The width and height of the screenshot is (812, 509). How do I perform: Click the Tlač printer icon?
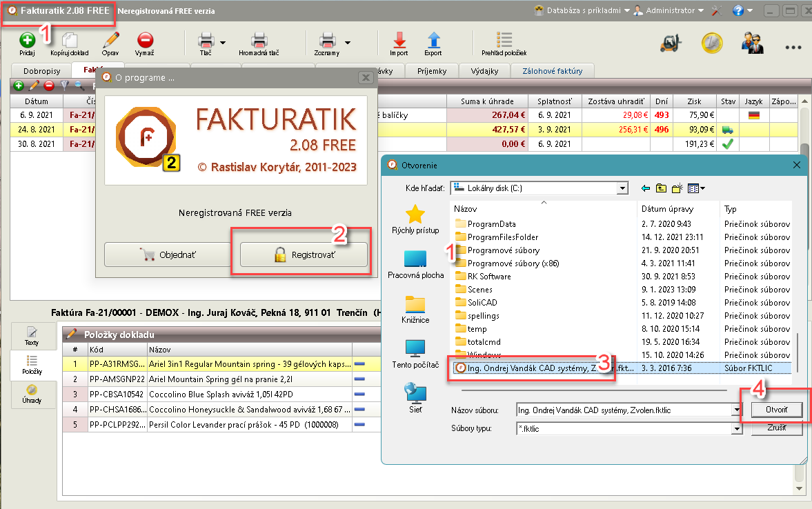point(206,41)
